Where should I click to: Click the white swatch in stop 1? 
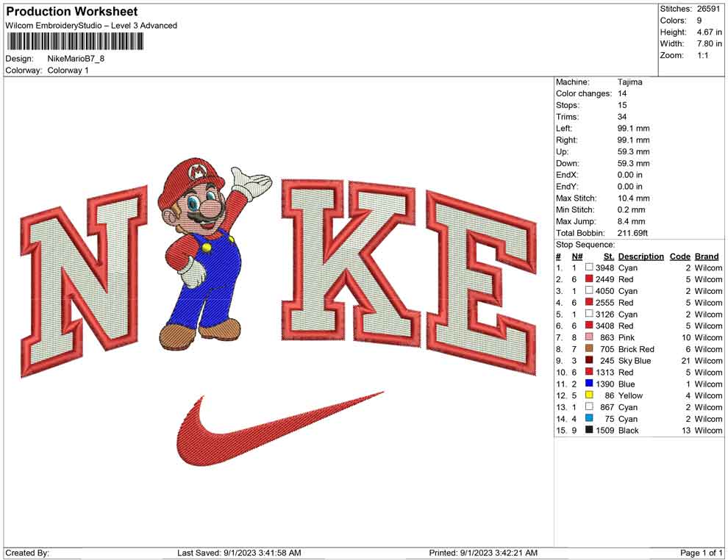point(589,268)
